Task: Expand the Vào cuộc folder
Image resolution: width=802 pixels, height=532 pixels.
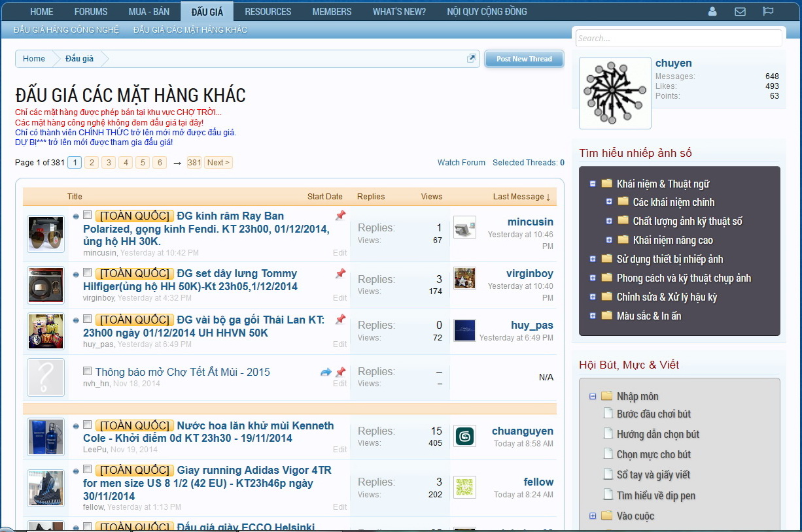Action: pos(593,516)
